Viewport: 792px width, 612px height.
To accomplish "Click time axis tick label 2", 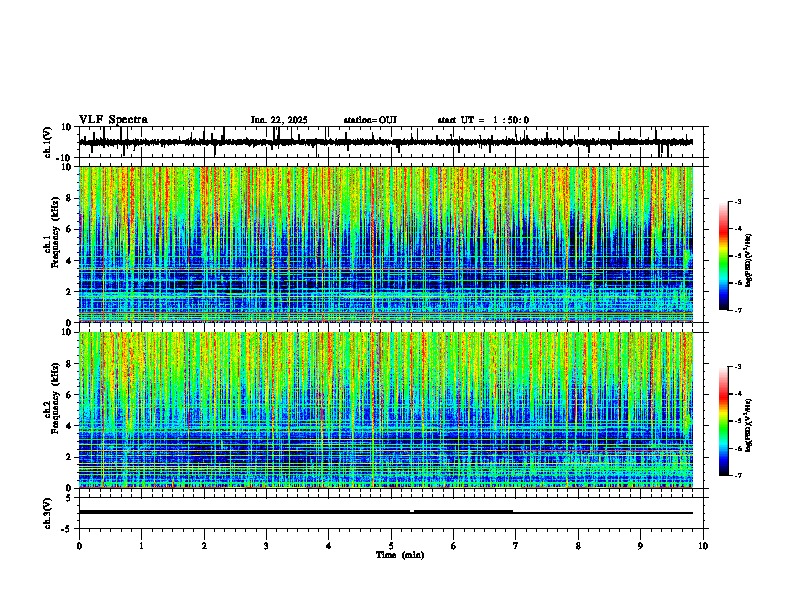I will (204, 546).
